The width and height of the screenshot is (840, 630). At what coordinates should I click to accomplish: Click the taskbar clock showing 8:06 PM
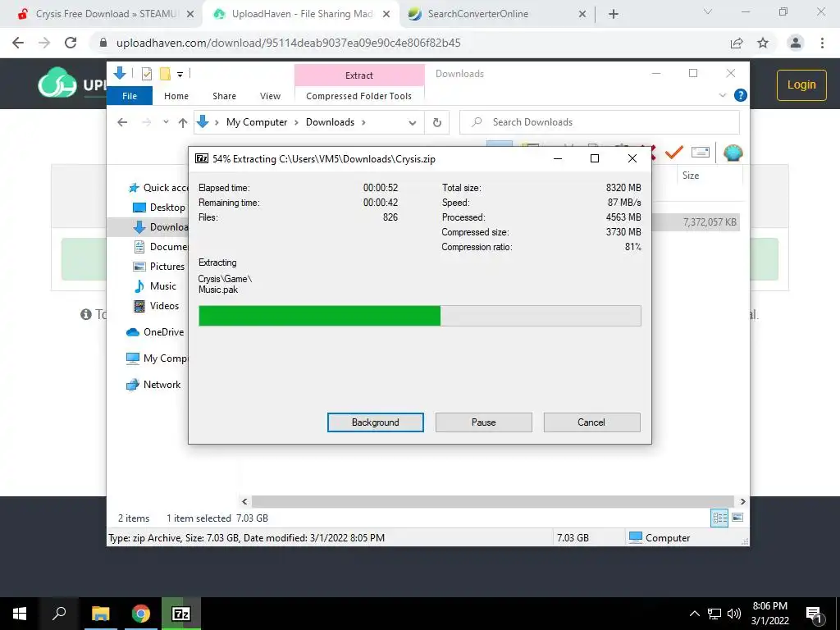pos(769,614)
